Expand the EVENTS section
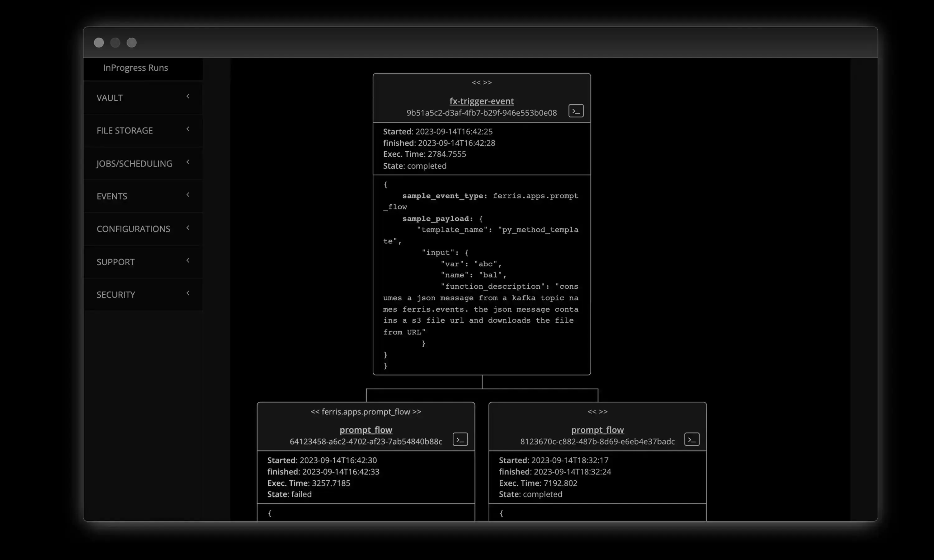The height and width of the screenshot is (560, 934). (x=188, y=195)
